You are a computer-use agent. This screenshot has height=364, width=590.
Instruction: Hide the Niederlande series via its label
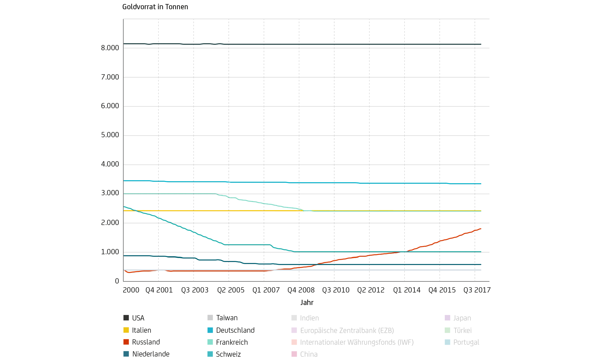tap(151, 354)
